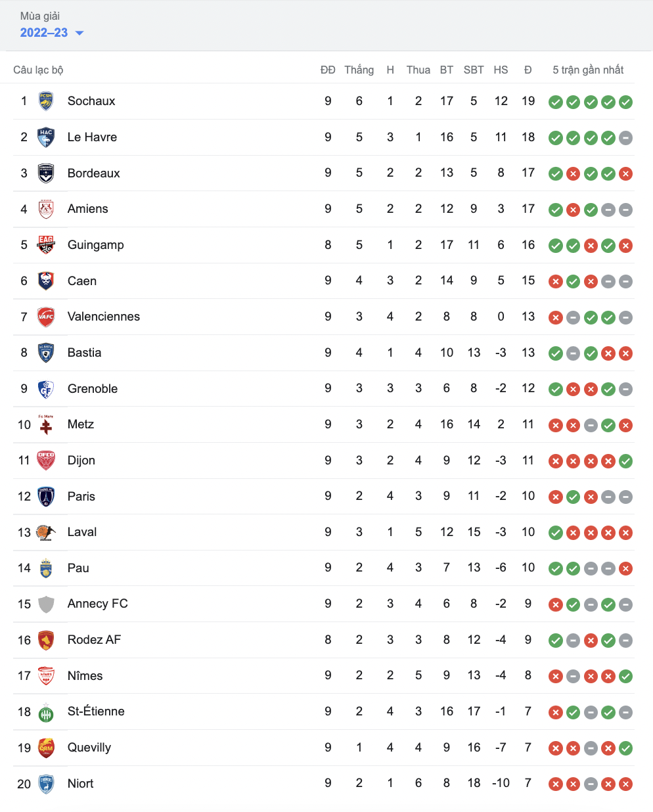Click the Sochaux club crest icon
Viewport: 653px width, 812px height.
[46, 101]
